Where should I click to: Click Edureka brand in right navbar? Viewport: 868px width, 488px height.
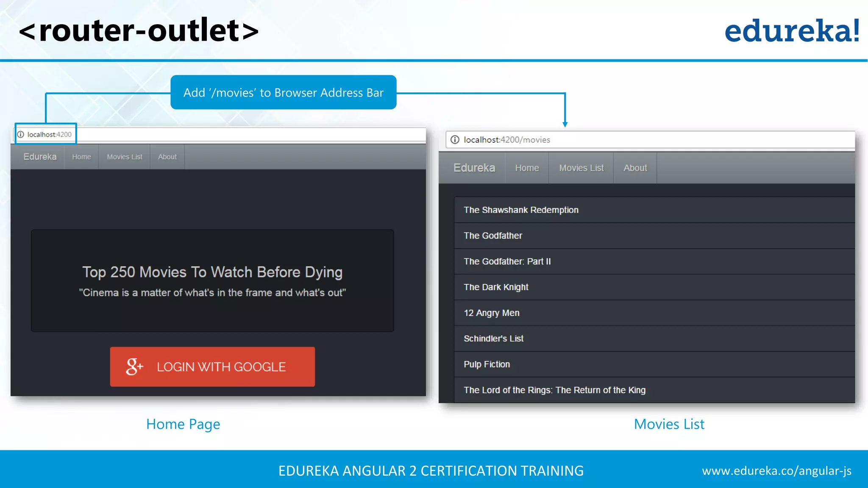point(474,168)
